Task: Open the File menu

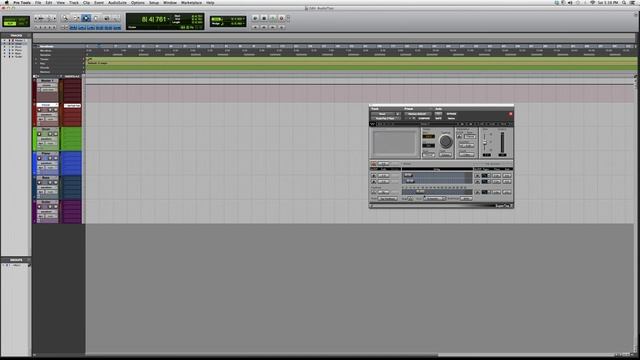Action: click(38, 3)
